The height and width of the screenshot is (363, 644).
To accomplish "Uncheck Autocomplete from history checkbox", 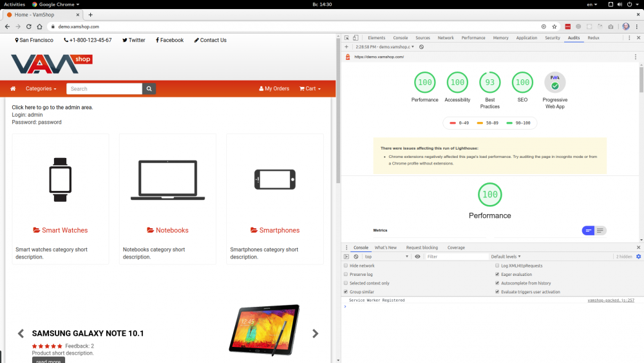I will coord(497,283).
